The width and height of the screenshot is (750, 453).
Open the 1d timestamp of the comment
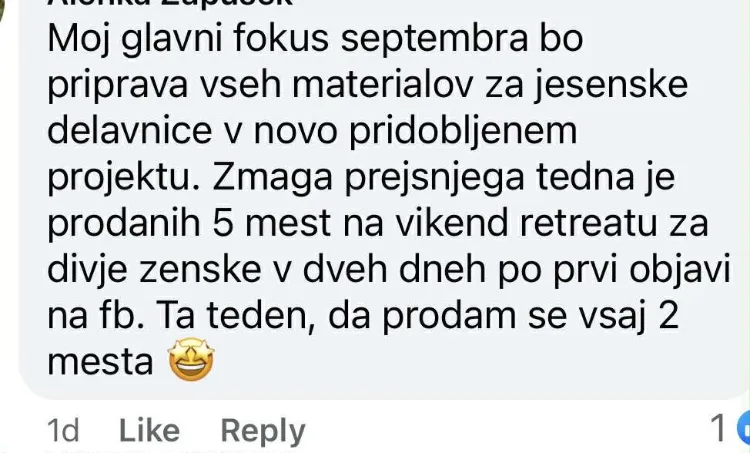(x=63, y=430)
